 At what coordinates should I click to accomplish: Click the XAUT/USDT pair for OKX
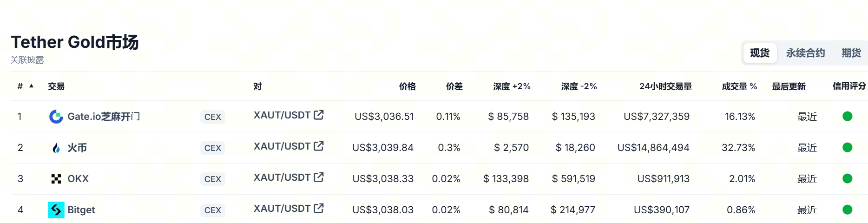(282, 177)
